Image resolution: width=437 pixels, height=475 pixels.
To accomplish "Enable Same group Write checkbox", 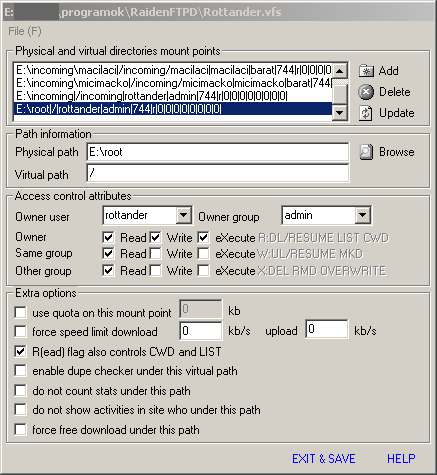I will tap(155, 254).
